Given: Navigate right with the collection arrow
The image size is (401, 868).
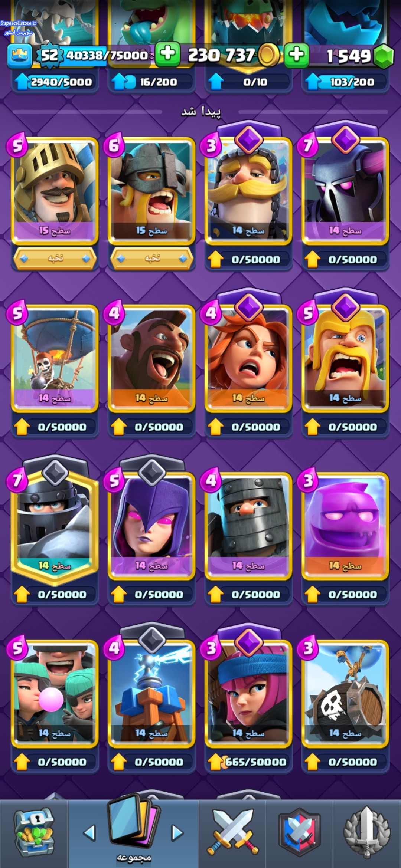Looking at the screenshot, I should click(x=177, y=833).
